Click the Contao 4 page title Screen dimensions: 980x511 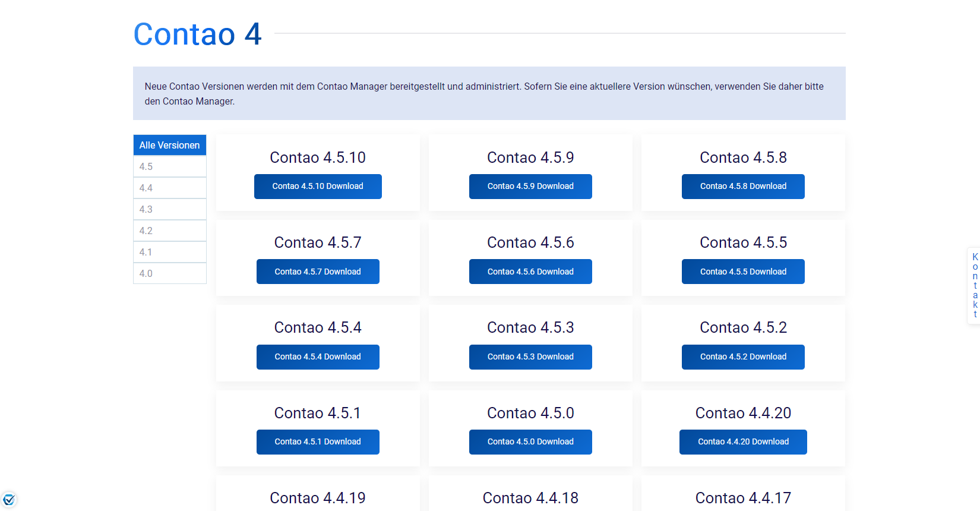pyautogui.click(x=197, y=34)
